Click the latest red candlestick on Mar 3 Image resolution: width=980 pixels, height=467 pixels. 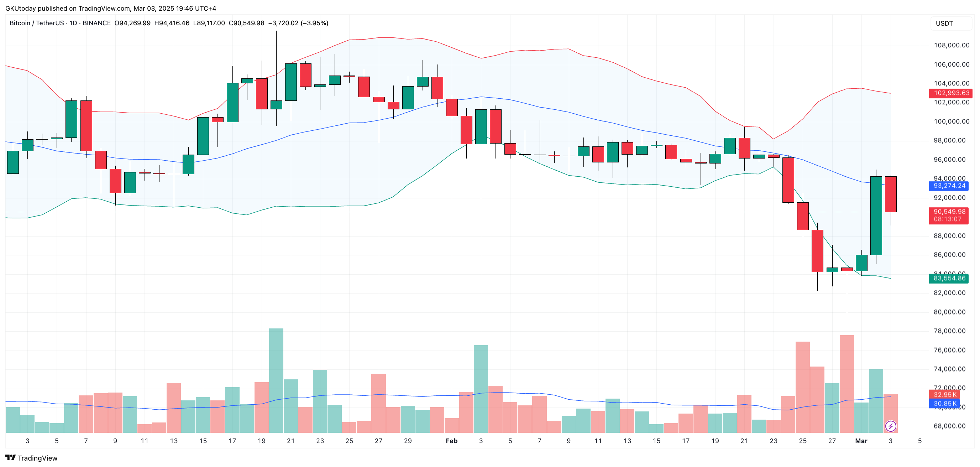[891, 194]
